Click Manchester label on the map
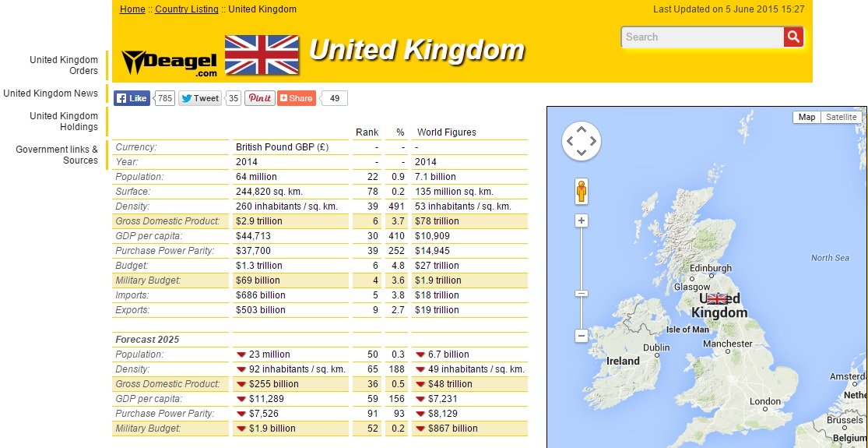The width and height of the screenshot is (868, 448). (x=728, y=344)
